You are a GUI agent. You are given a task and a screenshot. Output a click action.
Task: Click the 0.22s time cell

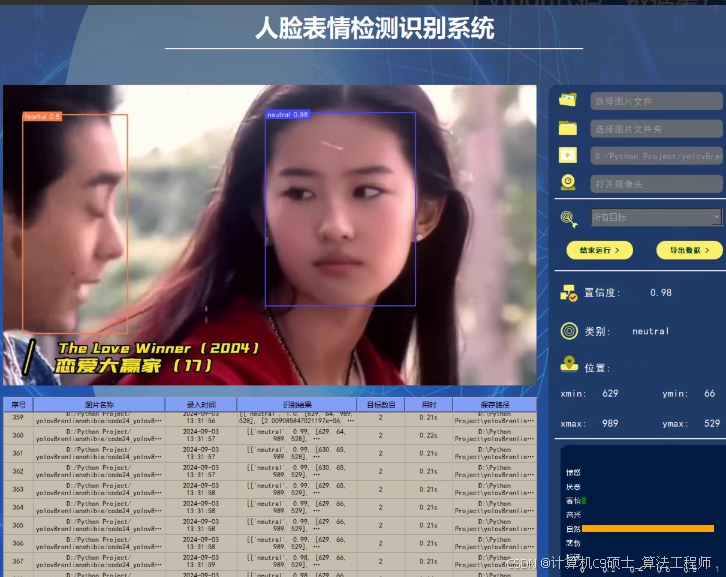coord(429,435)
